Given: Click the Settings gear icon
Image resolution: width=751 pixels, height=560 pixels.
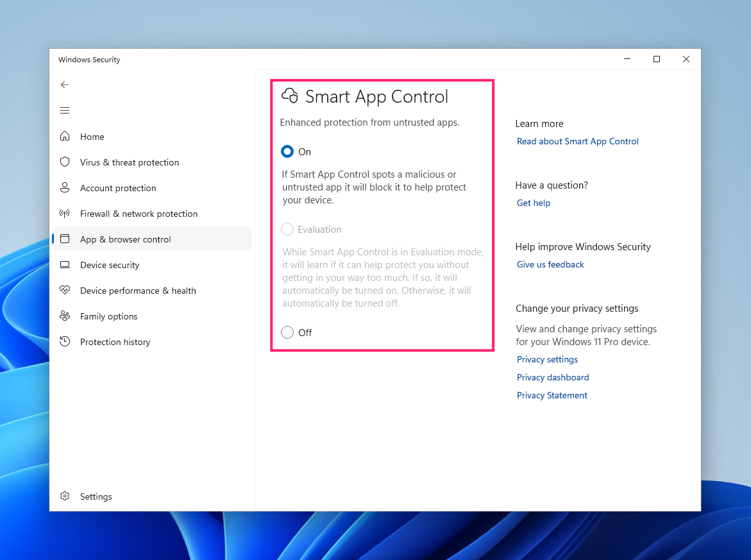Looking at the screenshot, I should click(x=65, y=496).
